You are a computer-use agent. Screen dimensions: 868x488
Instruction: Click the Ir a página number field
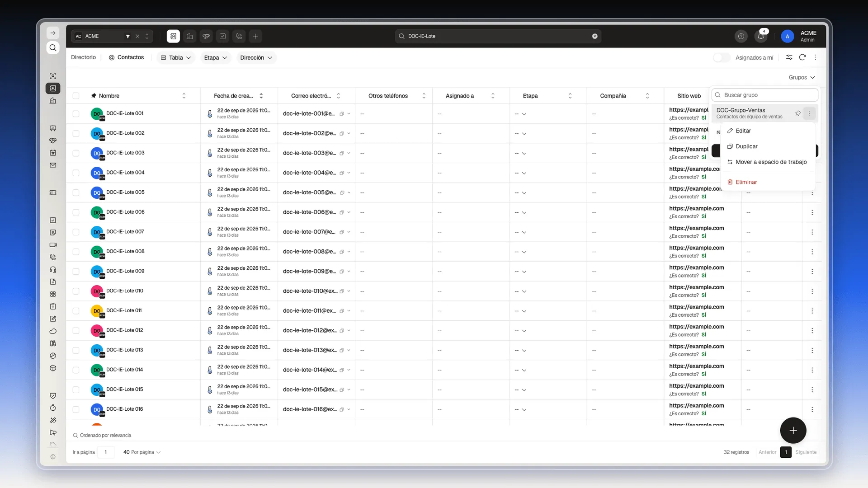pos(106,452)
